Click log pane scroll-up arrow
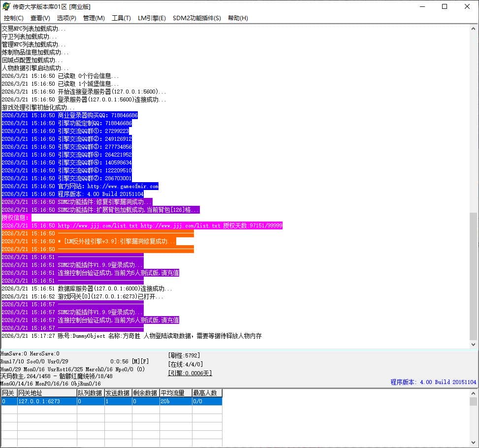This screenshot has height=448, width=479. pyautogui.click(x=473, y=29)
